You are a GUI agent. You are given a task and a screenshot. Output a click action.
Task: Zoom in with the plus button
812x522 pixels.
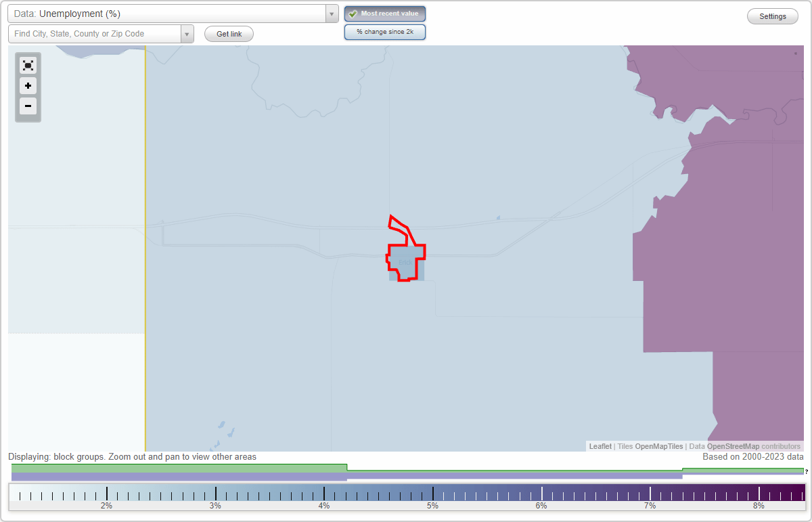28,86
